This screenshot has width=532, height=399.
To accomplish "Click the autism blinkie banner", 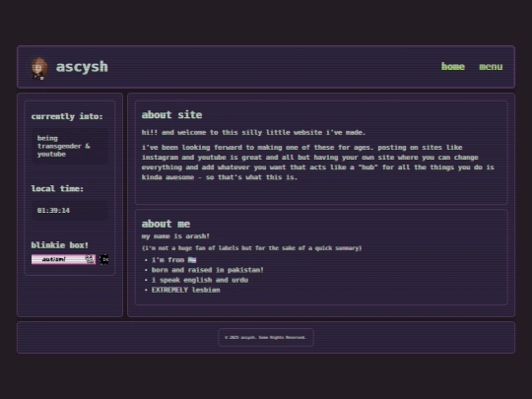I will [x=63, y=259].
